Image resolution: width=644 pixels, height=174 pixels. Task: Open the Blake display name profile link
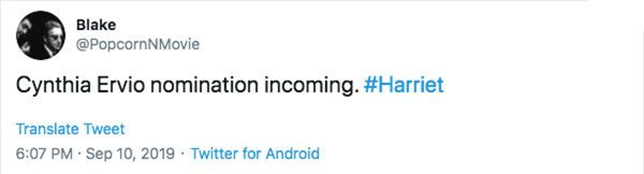tap(96, 25)
